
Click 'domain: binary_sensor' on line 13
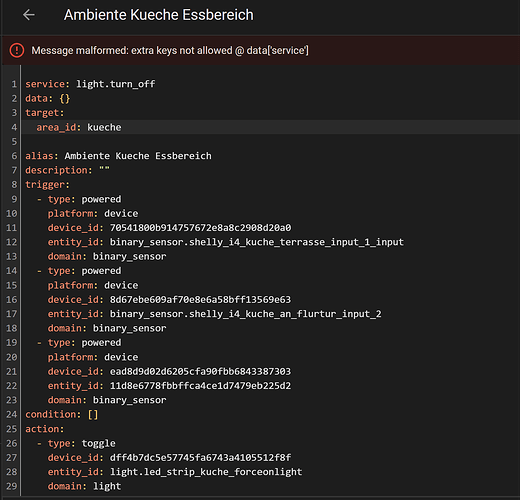(x=107, y=257)
